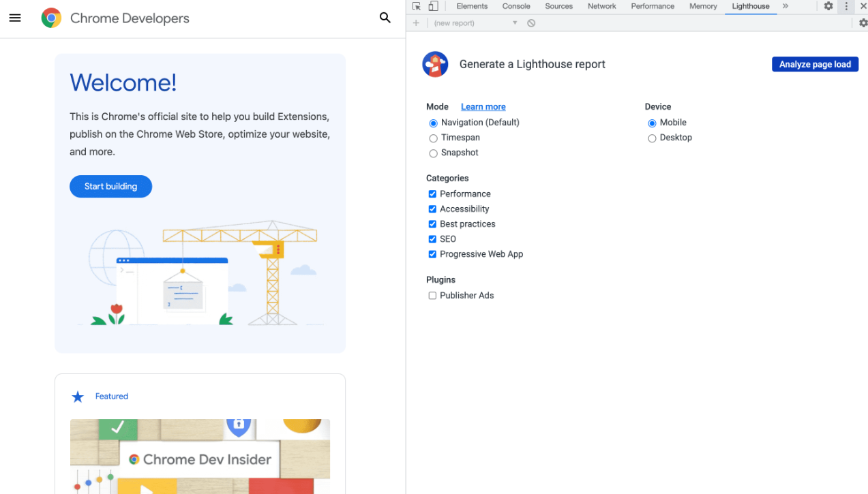Screen dimensions: 868x494
Task: Choose the Timespan mode option
Action: tap(433, 138)
